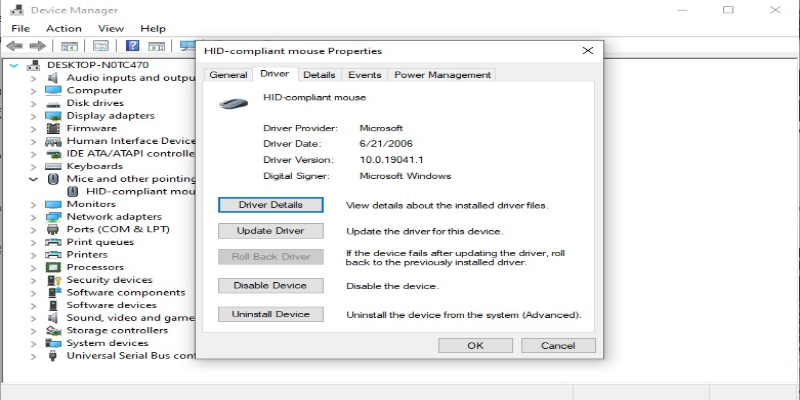
Task: Switch to the General tab
Action: coord(228,75)
